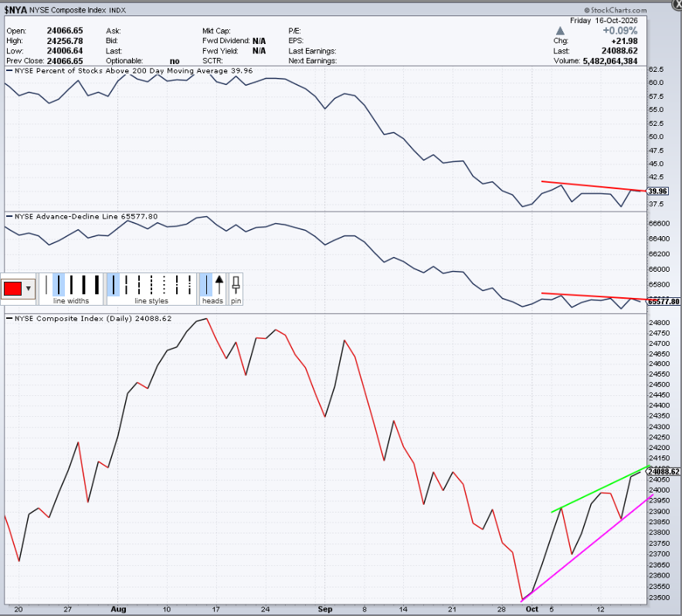The height and width of the screenshot is (616, 682).
Task: Click the $NYA ticker symbol
Action: [x=15, y=10]
